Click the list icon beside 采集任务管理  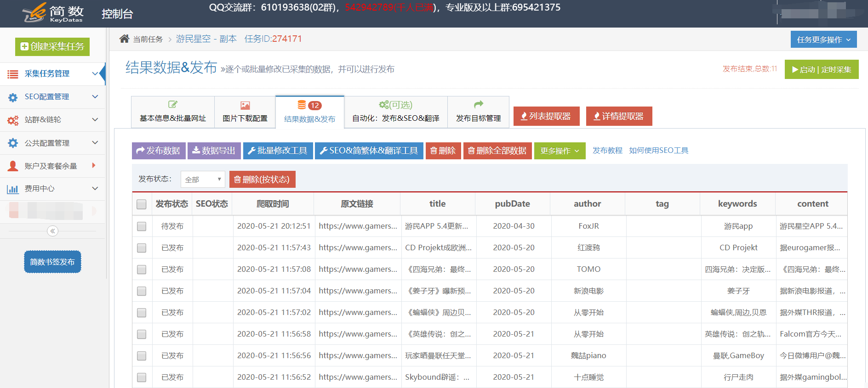pyautogui.click(x=13, y=74)
